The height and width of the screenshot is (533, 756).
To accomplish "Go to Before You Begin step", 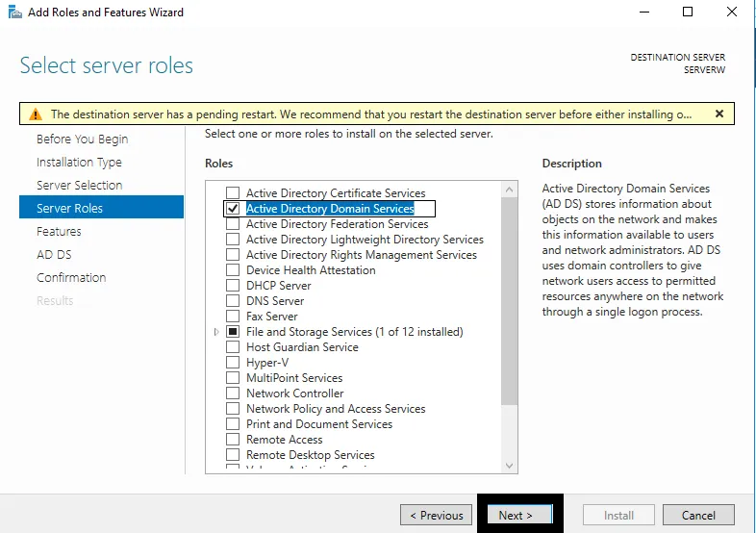I will pos(83,139).
